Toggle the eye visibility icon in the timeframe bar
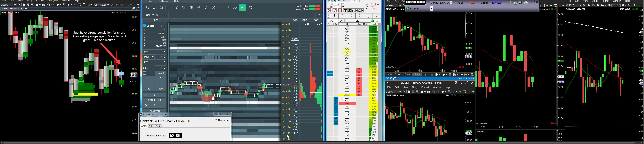Viewport: 644px width, 144px height. pyautogui.click(x=461, y=75)
